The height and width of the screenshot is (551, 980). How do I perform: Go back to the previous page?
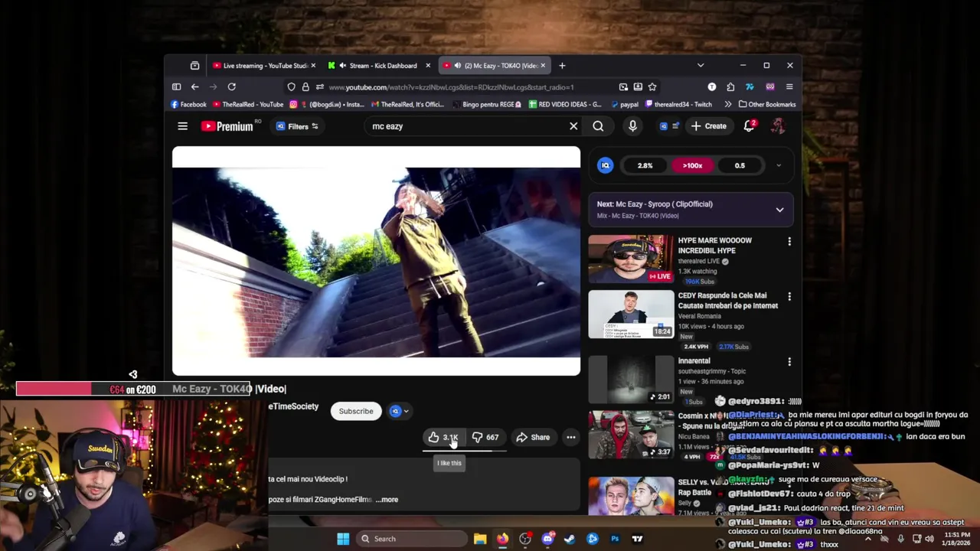pos(194,87)
